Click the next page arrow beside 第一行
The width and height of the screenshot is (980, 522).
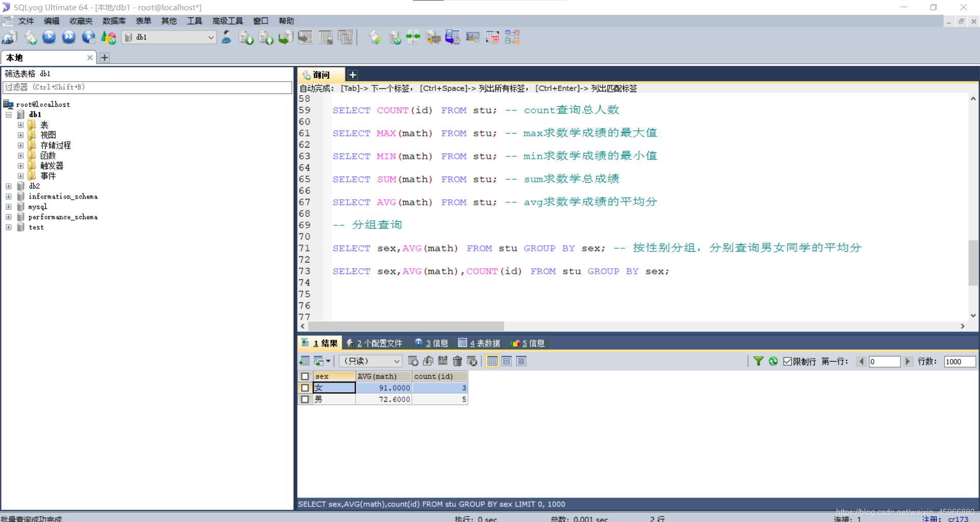point(908,361)
